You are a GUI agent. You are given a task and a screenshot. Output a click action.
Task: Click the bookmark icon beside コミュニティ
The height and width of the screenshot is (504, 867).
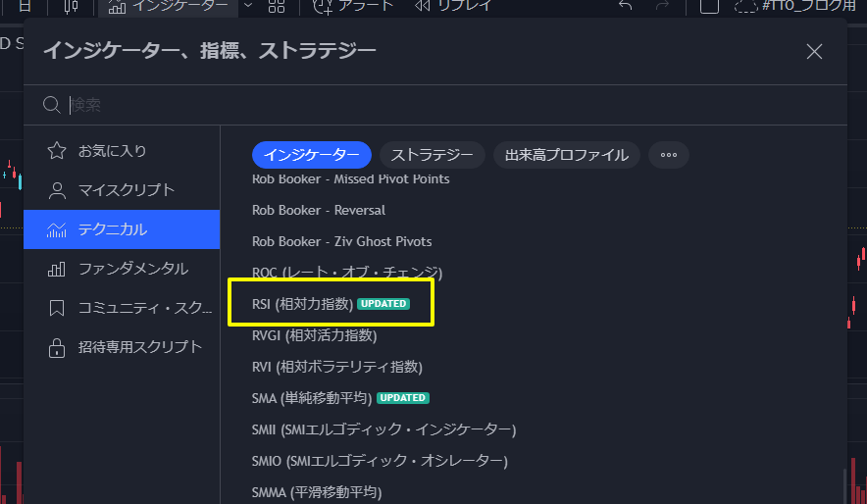[57, 308]
